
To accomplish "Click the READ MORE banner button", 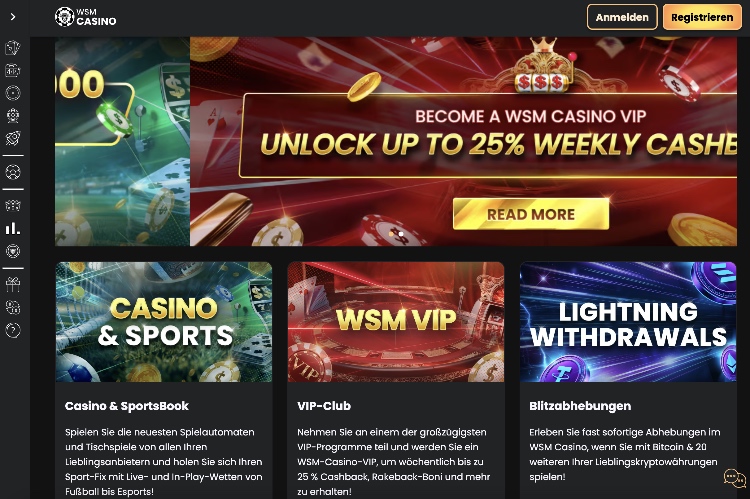I will pos(531,214).
